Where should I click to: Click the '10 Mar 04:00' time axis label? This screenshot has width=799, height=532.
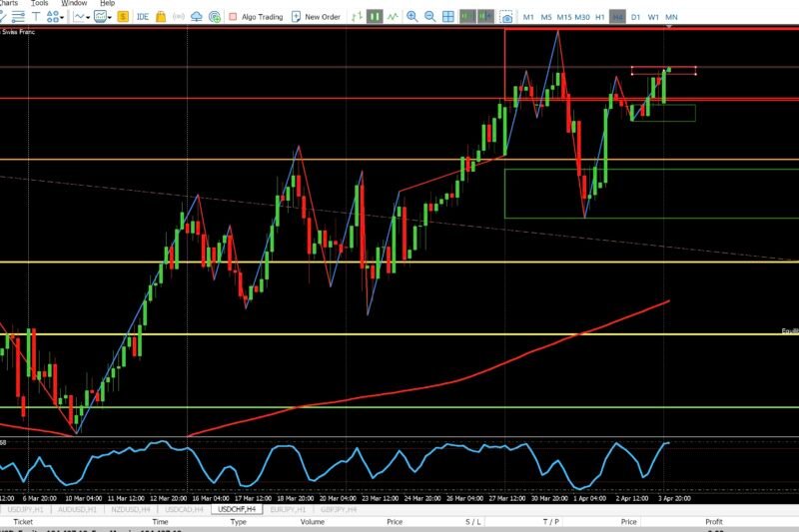pyautogui.click(x=84, y=498)
